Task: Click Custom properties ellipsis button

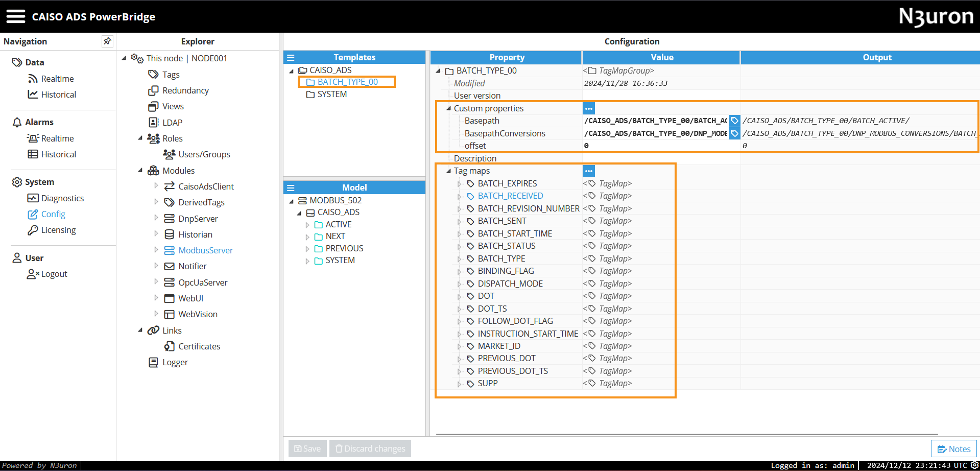Action: coord(589,108)
